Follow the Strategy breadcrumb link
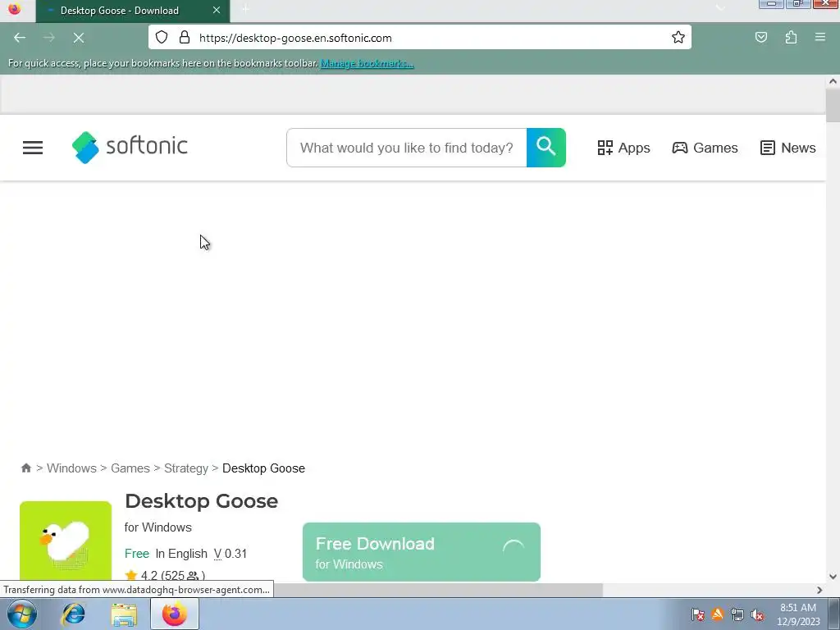840x630 pixels. 186,468
